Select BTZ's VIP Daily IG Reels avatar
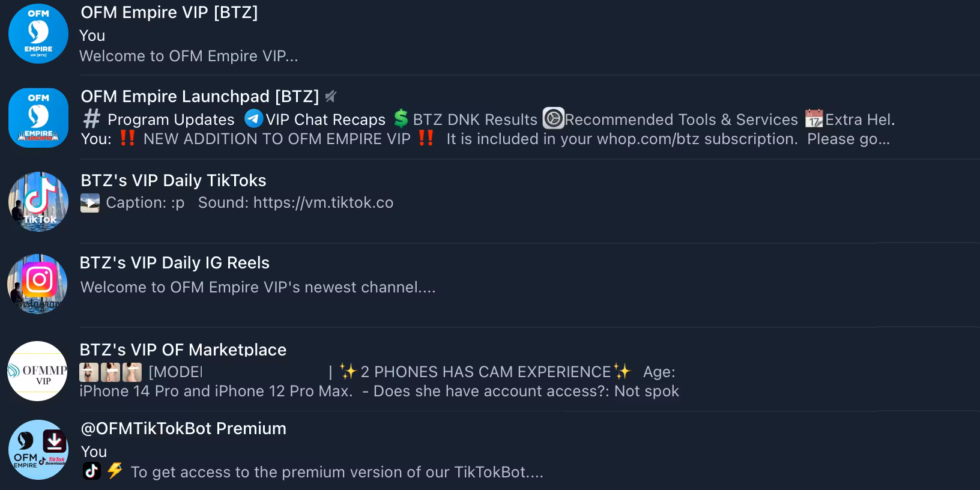This screenshot has width=980, height=490. coord(37,284)
